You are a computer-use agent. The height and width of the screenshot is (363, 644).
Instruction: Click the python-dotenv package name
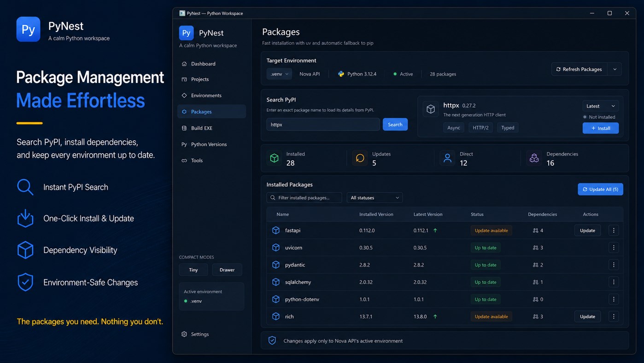(302, 299)
